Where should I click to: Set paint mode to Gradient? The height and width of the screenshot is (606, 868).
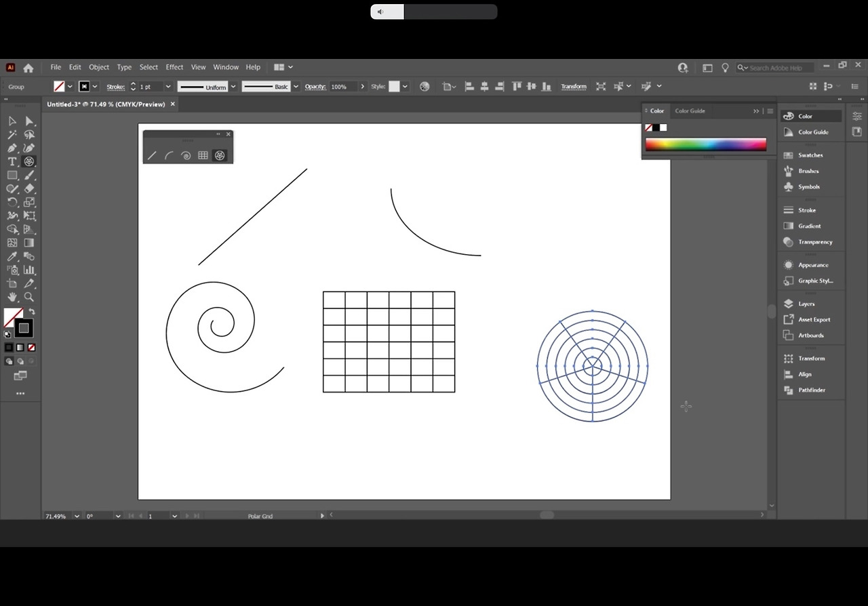pos(20,348)
